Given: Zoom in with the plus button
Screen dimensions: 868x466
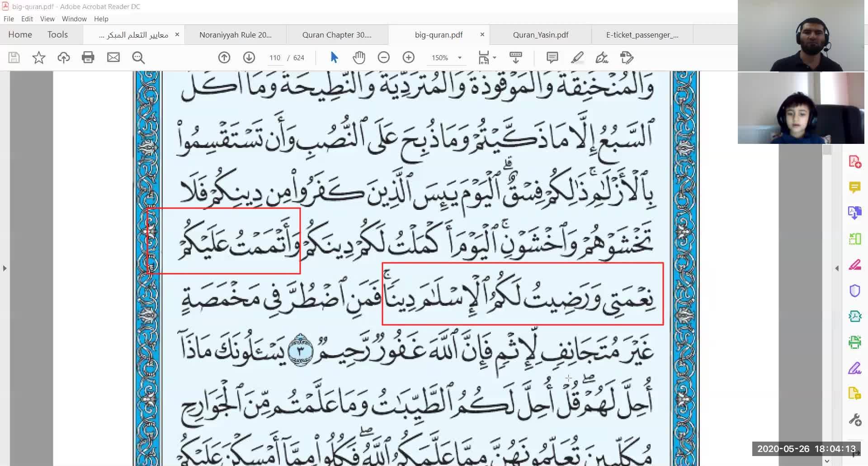Looking at the screenshot, I should 409,57.
